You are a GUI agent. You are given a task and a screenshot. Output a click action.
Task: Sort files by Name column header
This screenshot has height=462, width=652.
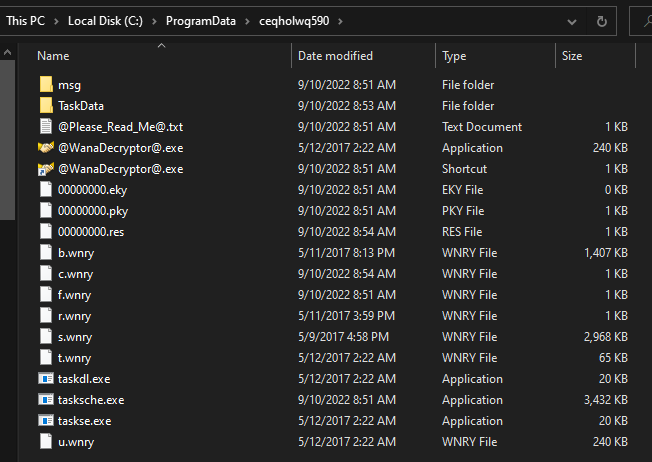pyautogui.click(x=54, y=56)
